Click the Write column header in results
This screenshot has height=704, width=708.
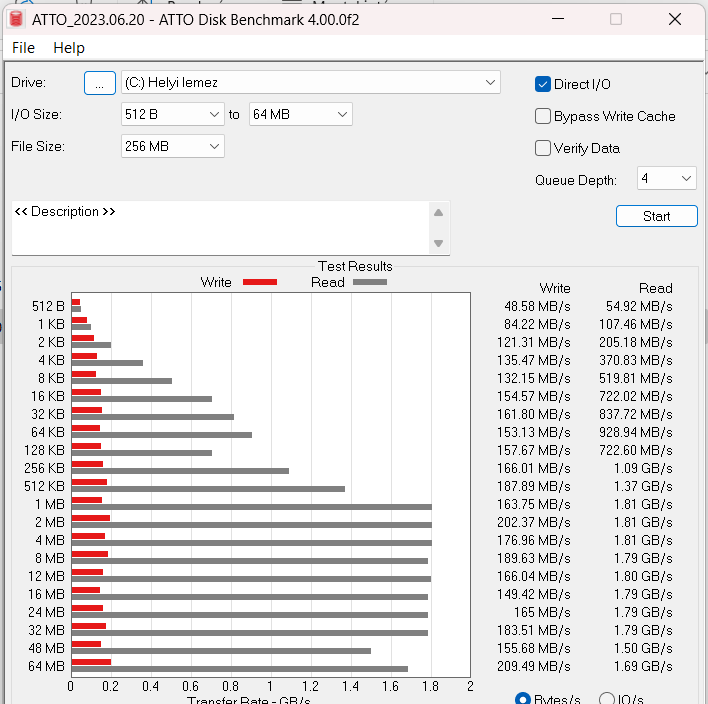tap(555, 288)
